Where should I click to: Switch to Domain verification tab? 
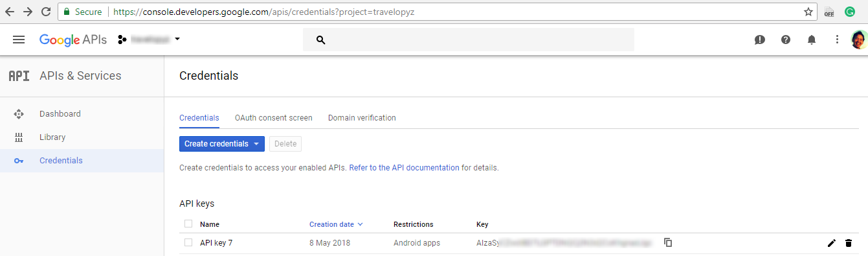tap(362, 118)
